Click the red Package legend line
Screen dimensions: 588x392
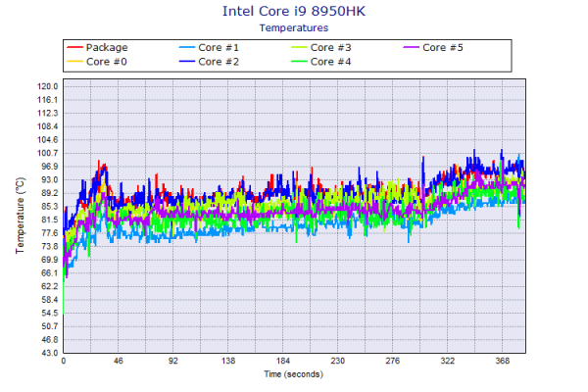coord(74,47)
